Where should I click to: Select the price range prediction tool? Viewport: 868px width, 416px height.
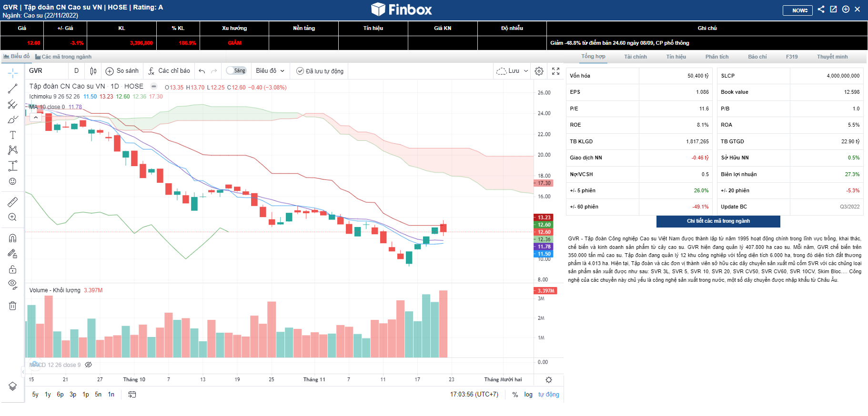coord(13,166)
